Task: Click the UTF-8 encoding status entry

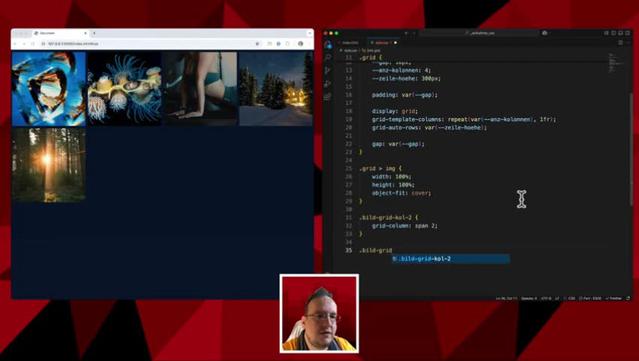Action: 546,298
